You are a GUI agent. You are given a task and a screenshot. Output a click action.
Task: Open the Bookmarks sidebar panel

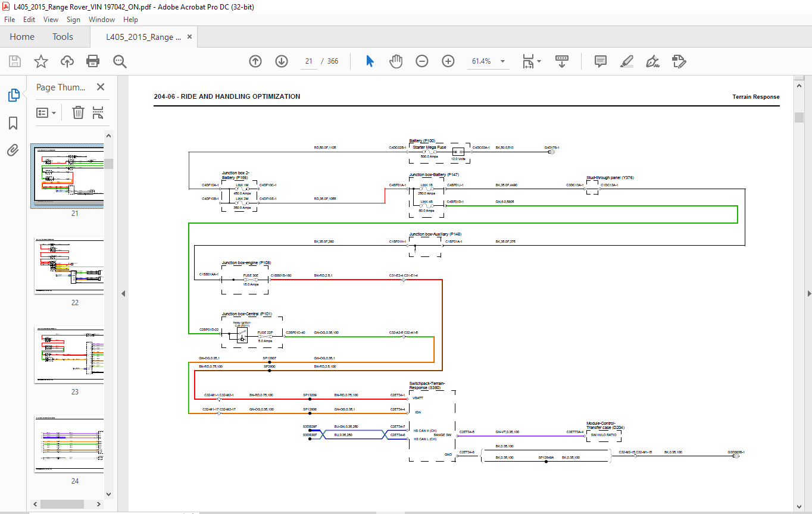point(13,123)
